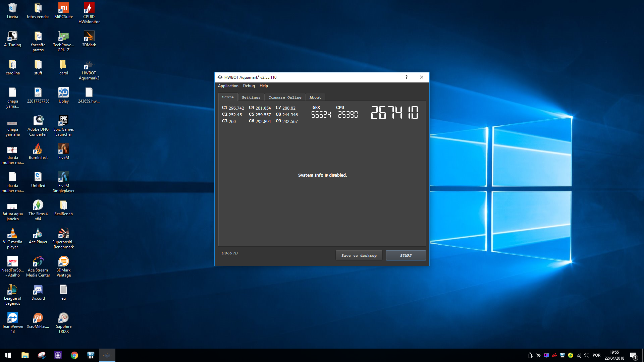The image size is (644, 362).
Task: Open The Sims 4 x64 icon
Action: (38, 210)
